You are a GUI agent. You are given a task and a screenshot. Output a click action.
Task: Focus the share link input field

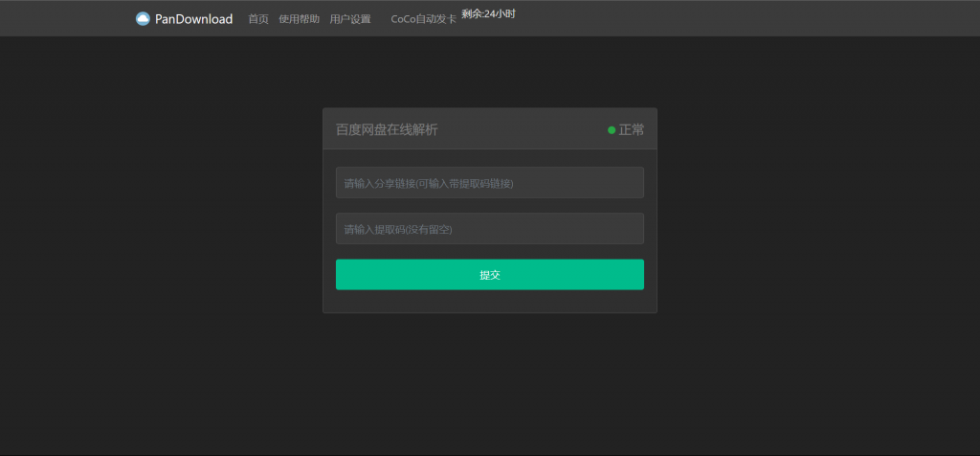pos(489,183)
